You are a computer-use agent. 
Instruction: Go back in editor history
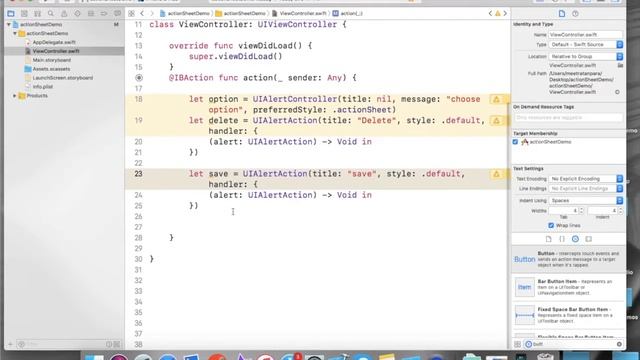click(142, 13)
